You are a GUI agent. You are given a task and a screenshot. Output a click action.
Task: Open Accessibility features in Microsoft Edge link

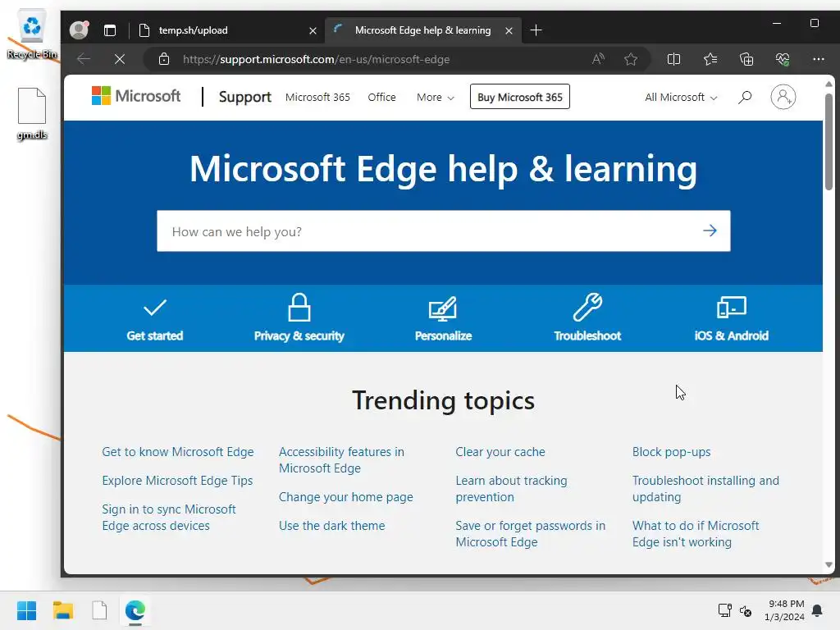tap(341, 459)
